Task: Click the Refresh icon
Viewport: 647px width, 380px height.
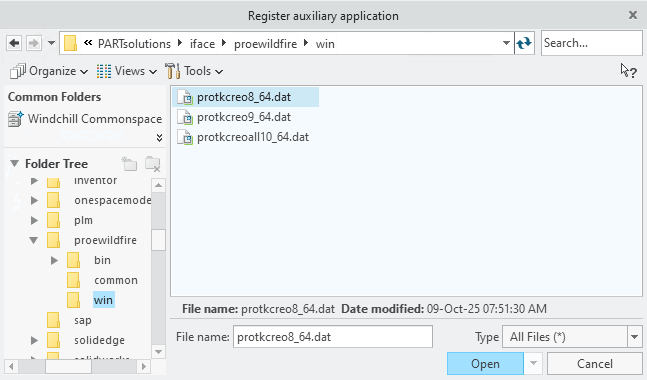Action: pyautogui.click(x=524, y=43)
